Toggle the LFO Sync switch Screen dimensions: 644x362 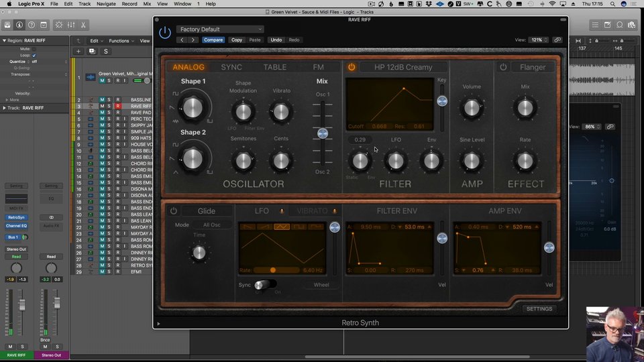click(x=265, y=284)
